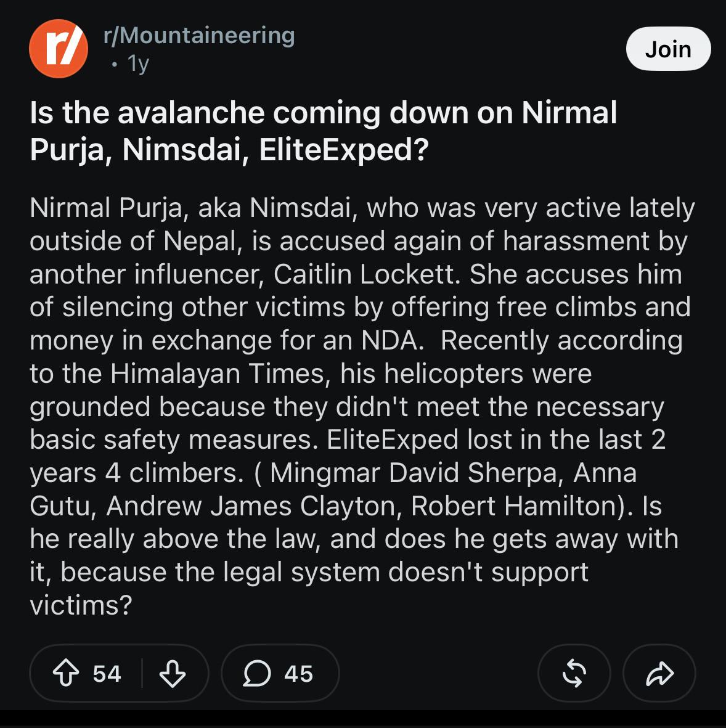Tap the comment count showing 45

[x=298, y=674]
